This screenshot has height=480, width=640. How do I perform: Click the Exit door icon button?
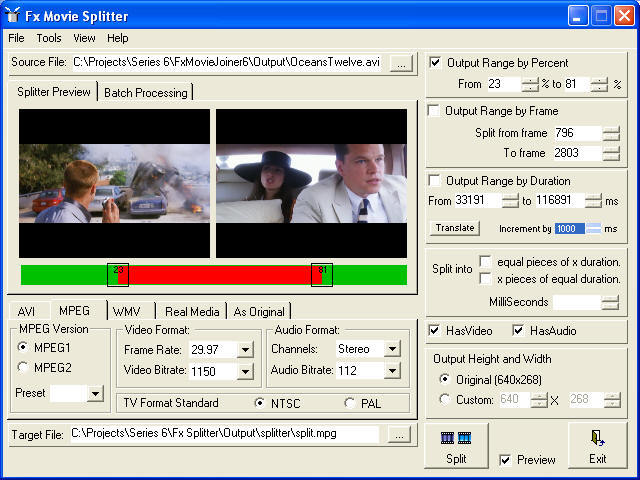[x=597, y=445]
